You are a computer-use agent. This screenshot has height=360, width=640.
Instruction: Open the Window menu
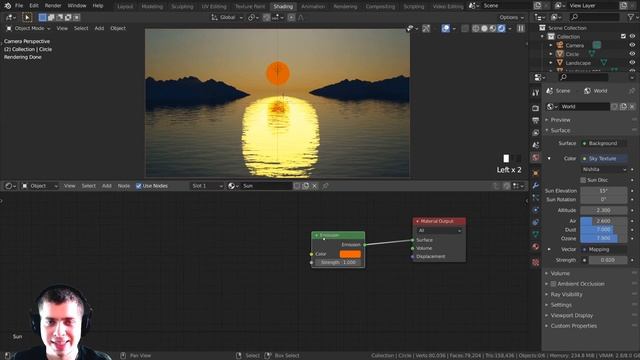[77, 6]
